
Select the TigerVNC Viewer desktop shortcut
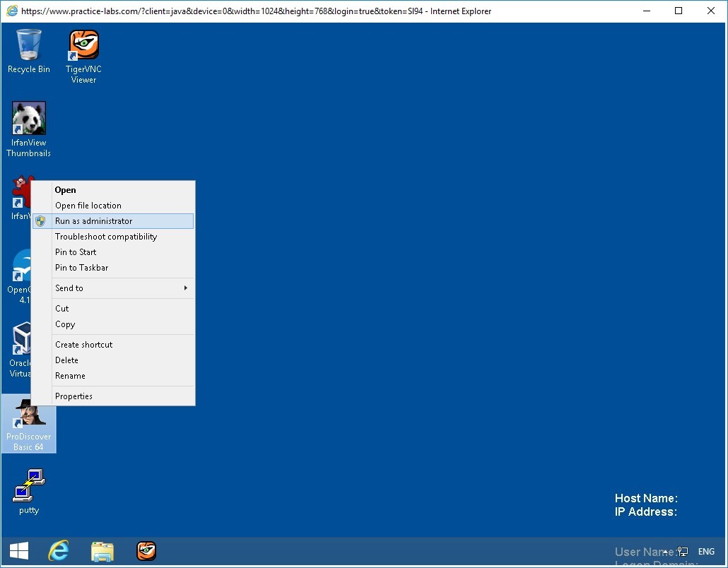pos(83,57)
